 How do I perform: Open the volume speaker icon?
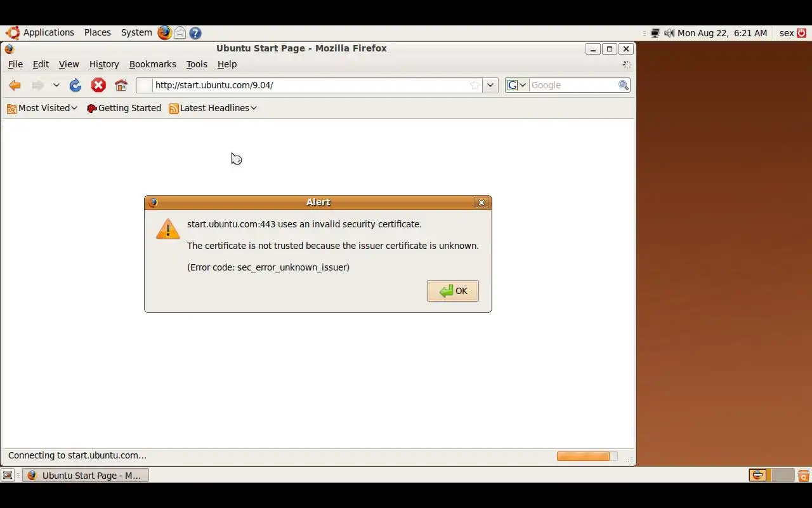pos(669,33)
